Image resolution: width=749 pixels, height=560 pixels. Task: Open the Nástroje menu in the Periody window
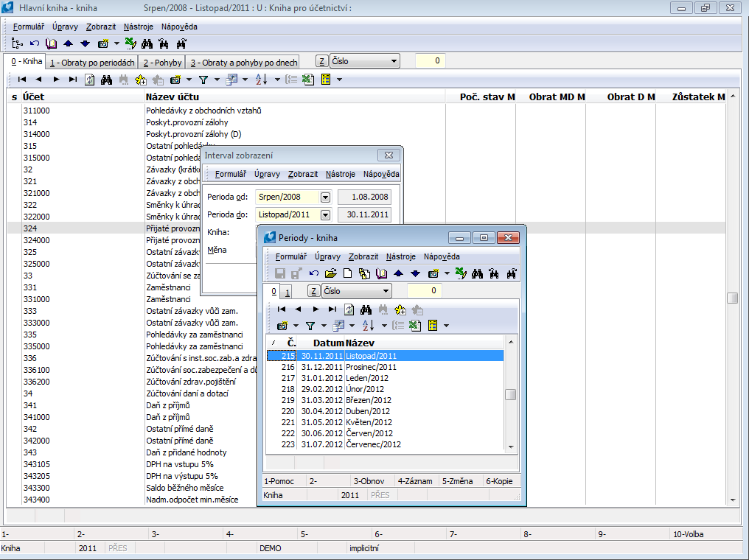400,256
